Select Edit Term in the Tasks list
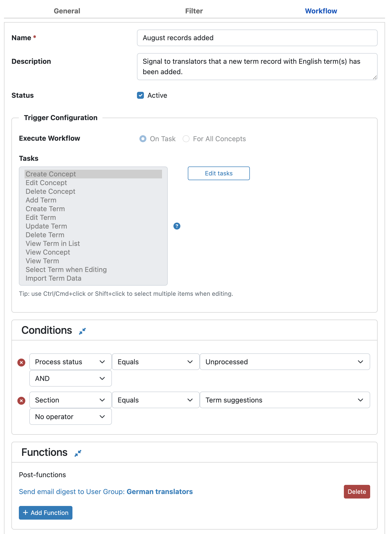This screenshot has height=534, width=392. tap(93, 217)
